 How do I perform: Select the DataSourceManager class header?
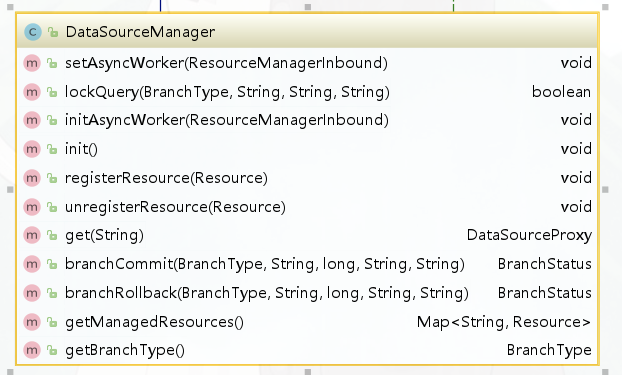(x=307, y=31)
